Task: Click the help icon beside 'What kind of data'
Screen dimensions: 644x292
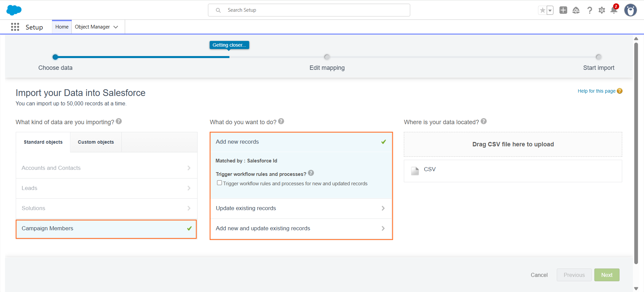Action: click(119, 121)
